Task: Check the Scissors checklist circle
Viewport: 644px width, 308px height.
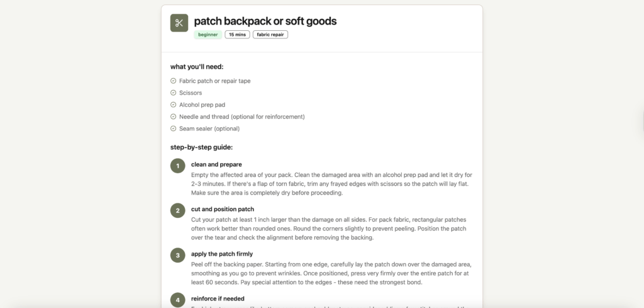Action: (x=174, y=93)
